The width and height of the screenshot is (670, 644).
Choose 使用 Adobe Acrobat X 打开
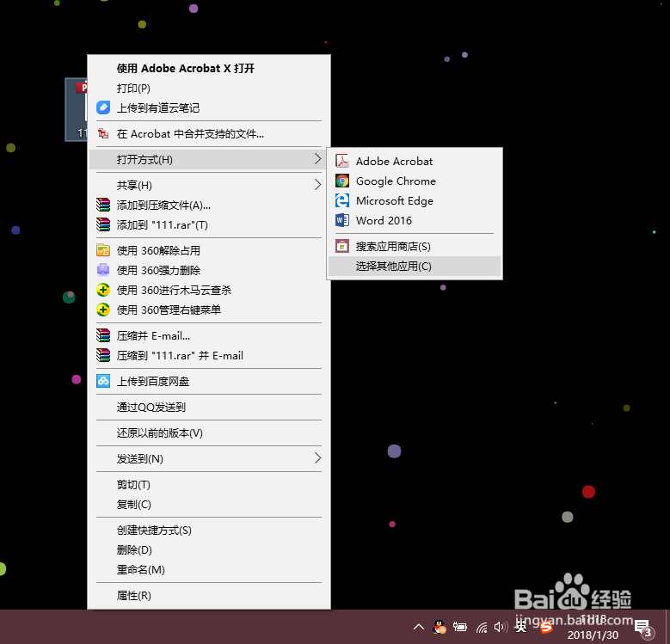(x=209, y=68)
